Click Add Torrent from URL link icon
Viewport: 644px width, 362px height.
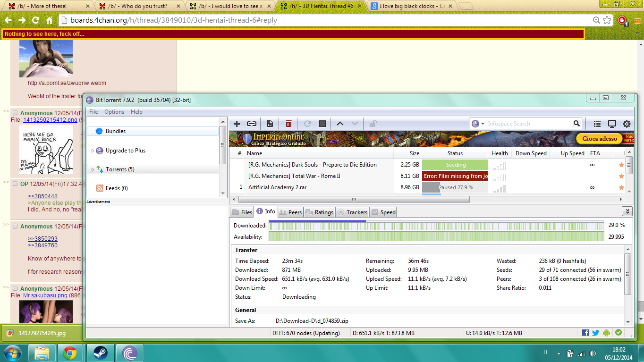click(x=252, y=124)
